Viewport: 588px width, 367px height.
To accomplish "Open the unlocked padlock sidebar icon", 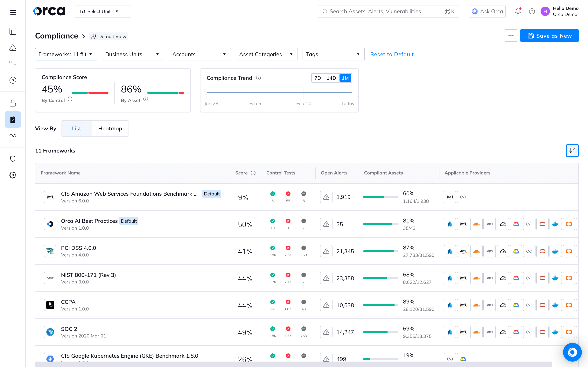I will 13,103.
